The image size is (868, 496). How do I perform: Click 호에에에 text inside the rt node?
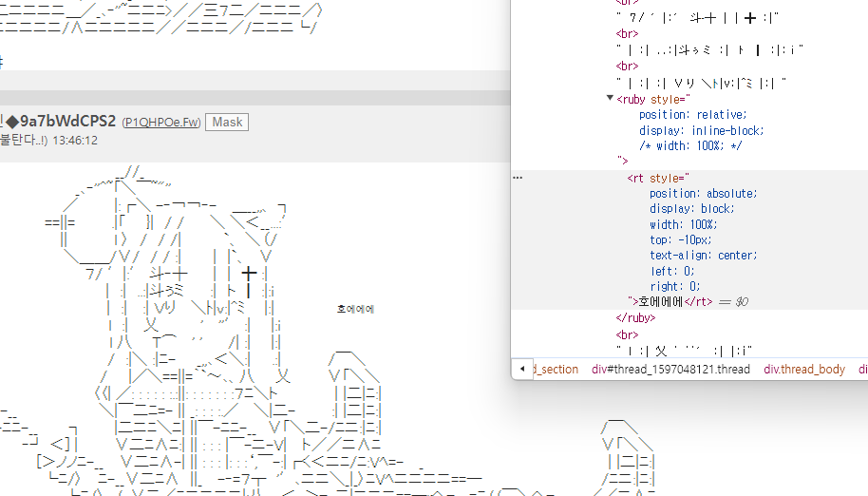coord(662,302)
